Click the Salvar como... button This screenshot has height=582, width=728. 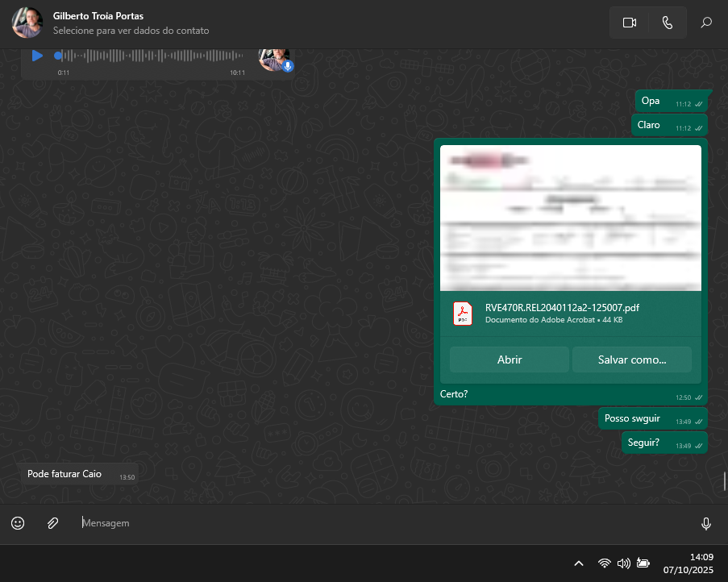(x=631, y=360)
